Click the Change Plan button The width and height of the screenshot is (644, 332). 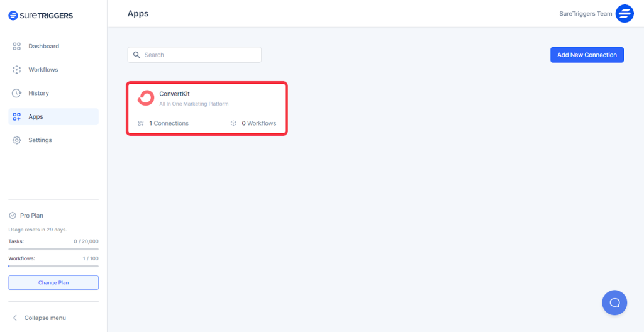53,283
